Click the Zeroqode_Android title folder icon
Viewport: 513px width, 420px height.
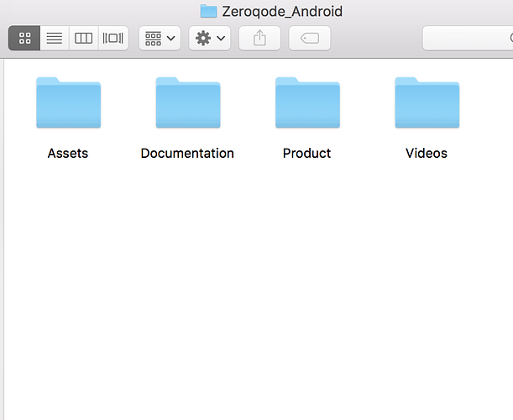208,11
